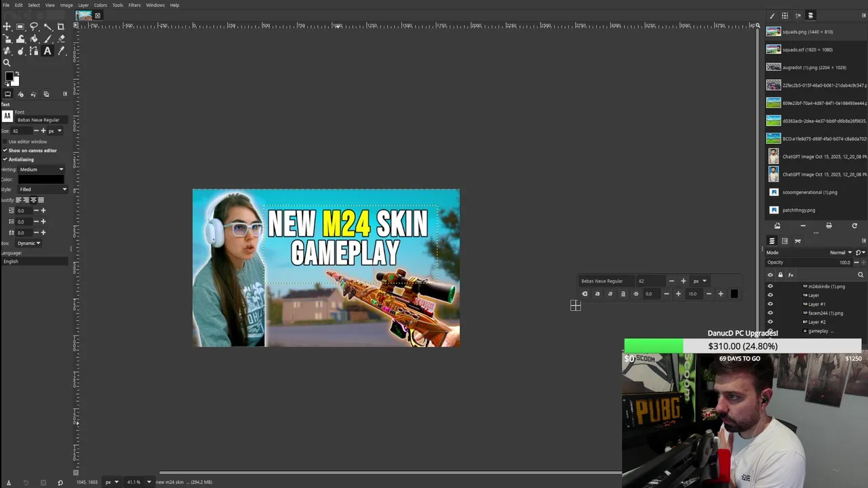Open the Box Dynamic dropdown
868x488 pixels.
pyautogui.click(x=29, y=243)
